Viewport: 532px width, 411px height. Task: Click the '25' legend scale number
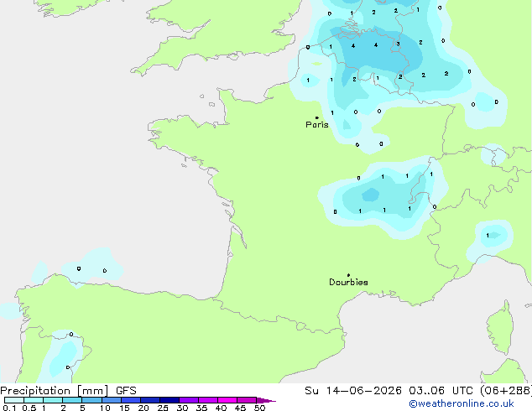click(163, 408)
